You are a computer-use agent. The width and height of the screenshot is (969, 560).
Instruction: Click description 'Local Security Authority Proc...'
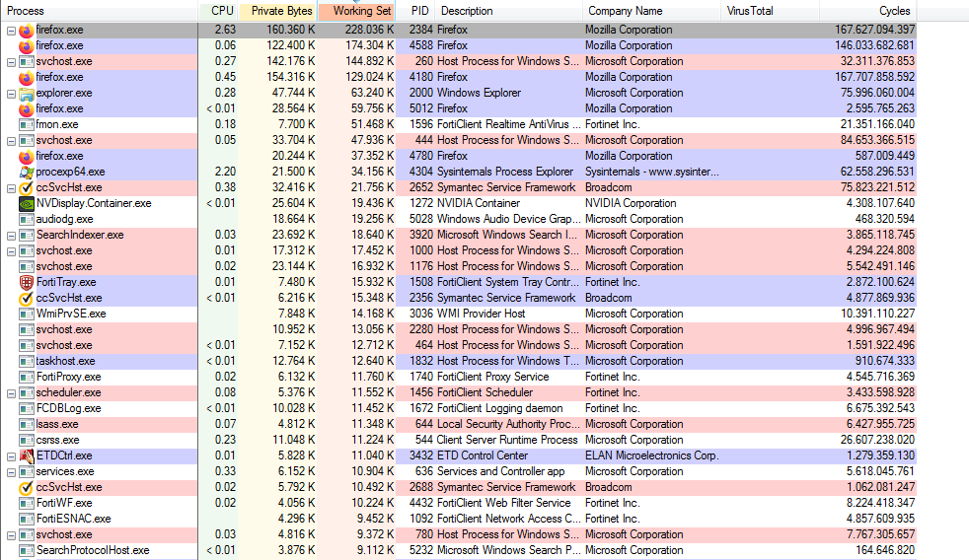[x=508, y=424]
